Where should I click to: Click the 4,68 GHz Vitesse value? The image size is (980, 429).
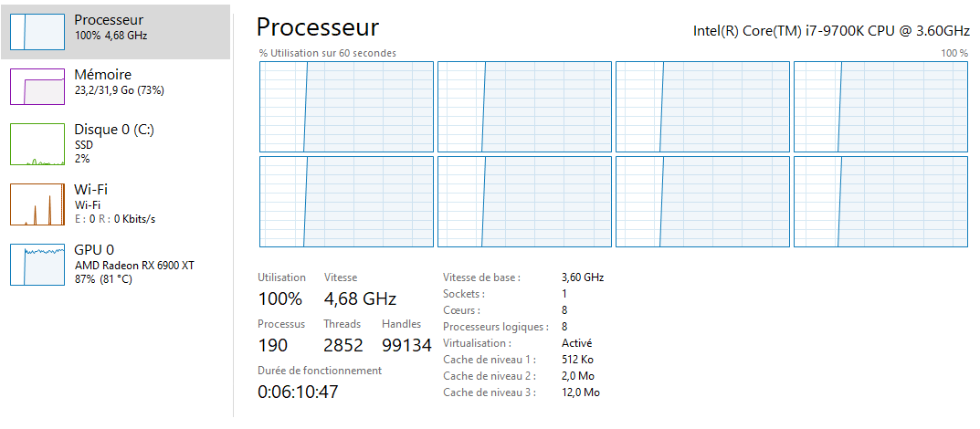pos(360,298)
